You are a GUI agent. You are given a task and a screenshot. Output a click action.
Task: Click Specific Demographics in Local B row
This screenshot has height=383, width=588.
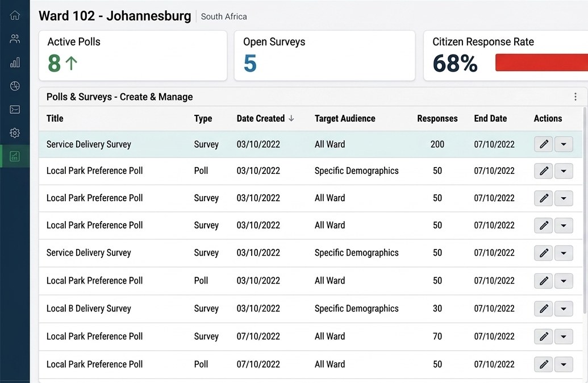pos(356,309)
